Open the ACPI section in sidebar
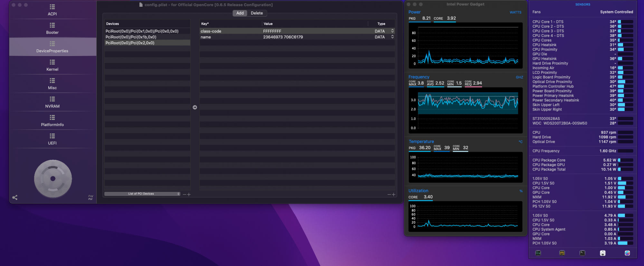The height and width of the screenshot is (266, 644). [x=52, y=10]
